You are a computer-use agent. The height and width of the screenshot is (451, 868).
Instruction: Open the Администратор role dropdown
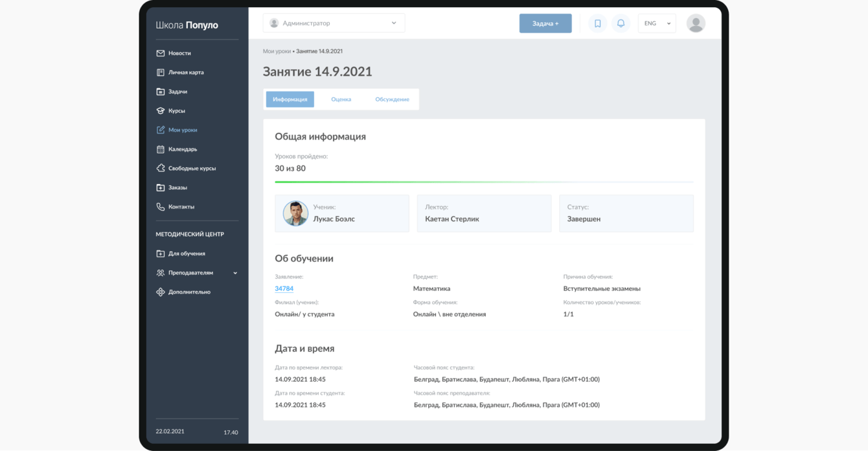(x=334, y=23)
